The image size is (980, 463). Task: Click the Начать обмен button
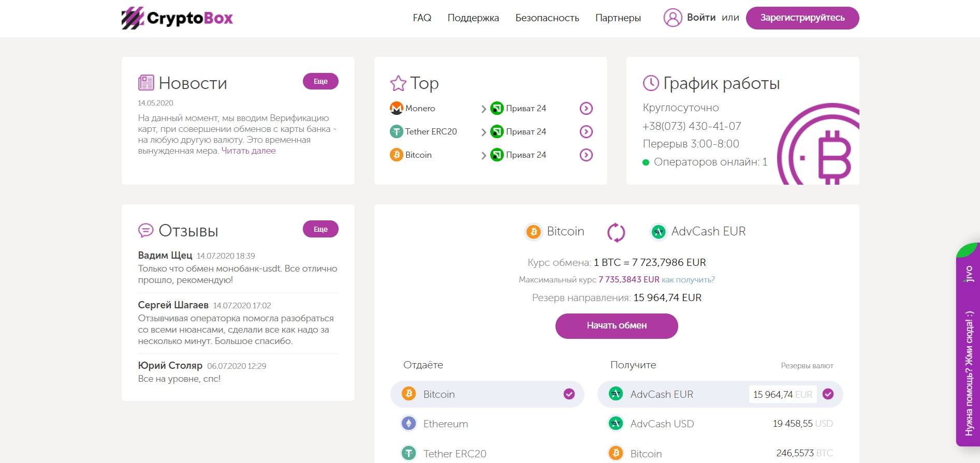click(617, 326)
